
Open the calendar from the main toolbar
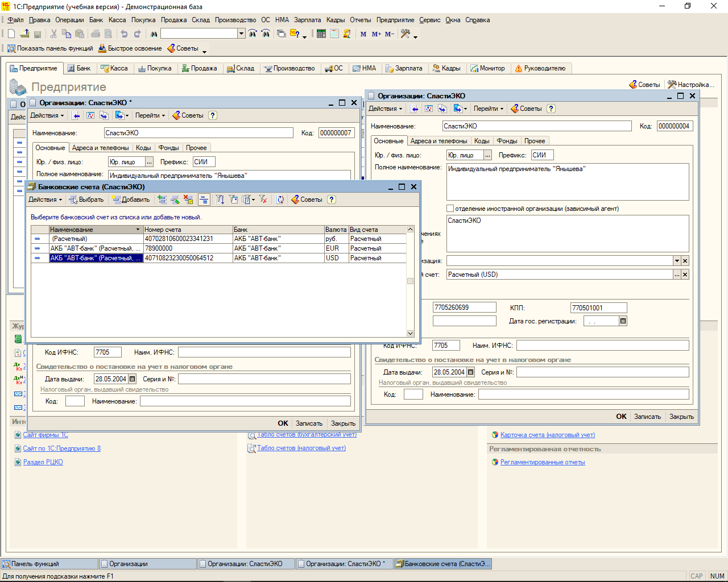pyautogui.click(x=334, y=34)
